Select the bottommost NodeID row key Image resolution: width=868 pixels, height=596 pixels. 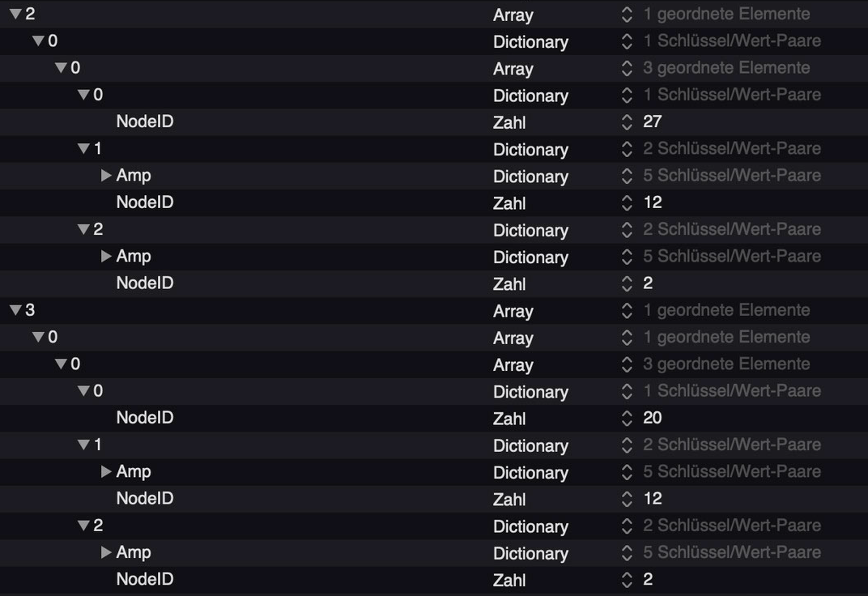[x=145, y=579]
